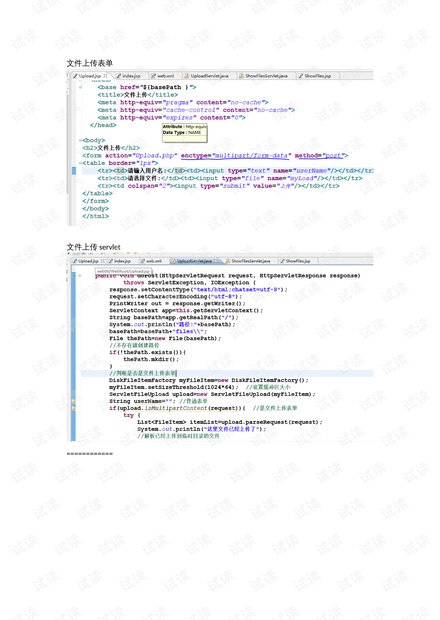Collapse the base href fold marker
Screen dimensions: 440x620
pos(81,87)
